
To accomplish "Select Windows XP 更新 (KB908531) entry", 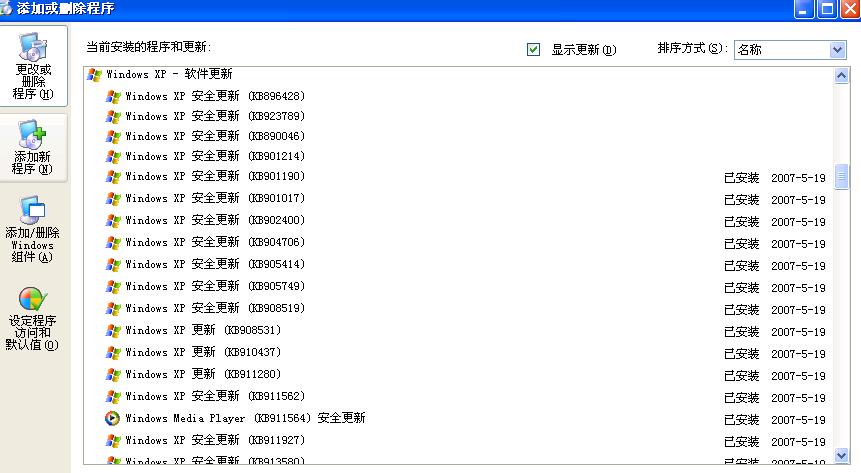I will [203, 330].
